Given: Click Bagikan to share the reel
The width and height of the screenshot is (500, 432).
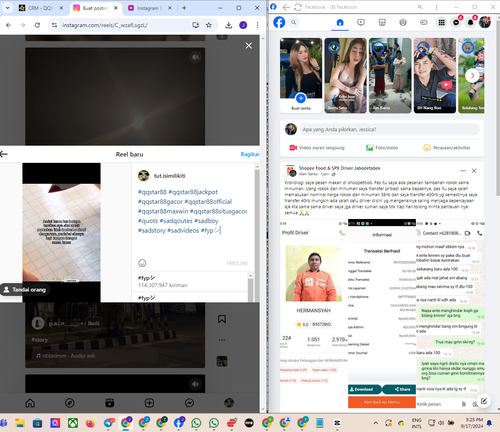Looking at the screenshot, I should [x=250, y=154].
